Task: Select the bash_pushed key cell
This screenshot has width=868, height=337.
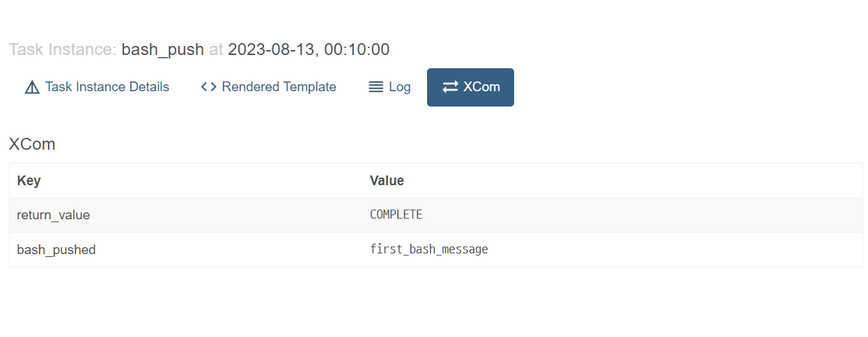Action: click(56, 249)
